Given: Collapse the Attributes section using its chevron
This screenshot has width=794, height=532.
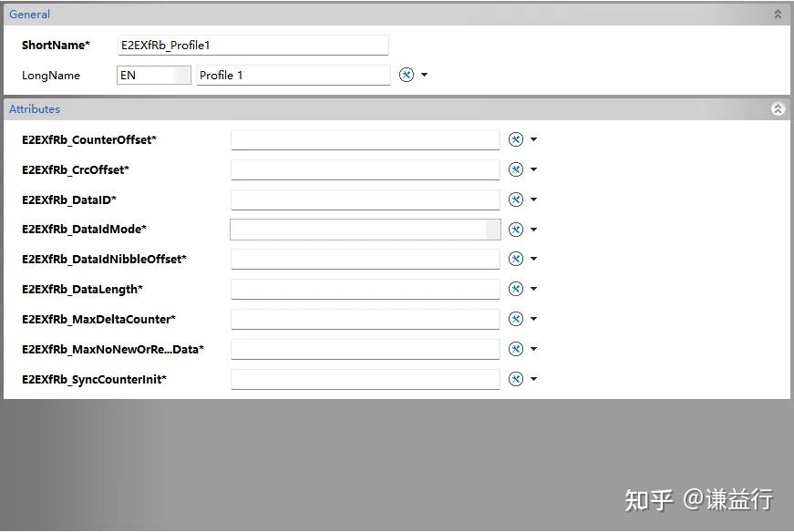Looking at the screenshot, I should coord(777,108).
